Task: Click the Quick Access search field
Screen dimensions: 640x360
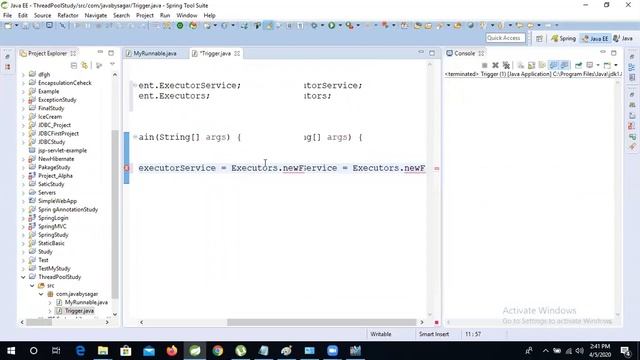Action: click(x=505, y=38)
